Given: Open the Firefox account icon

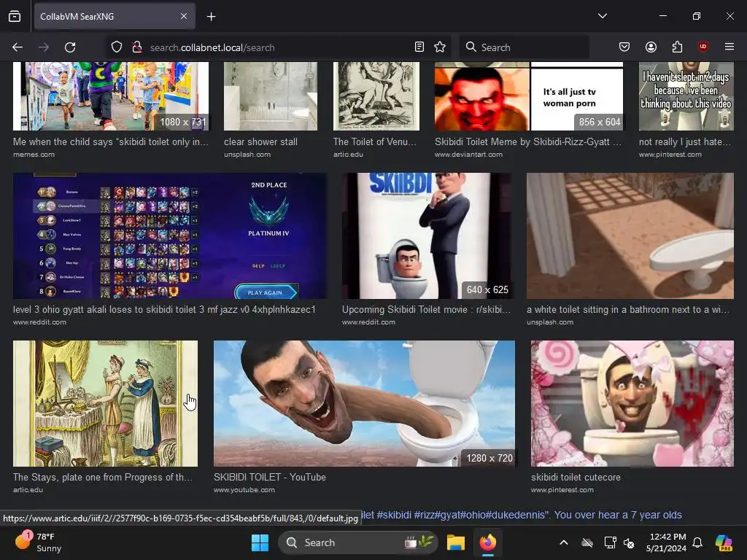Looking at the screenshot, I should click(651, 47).
